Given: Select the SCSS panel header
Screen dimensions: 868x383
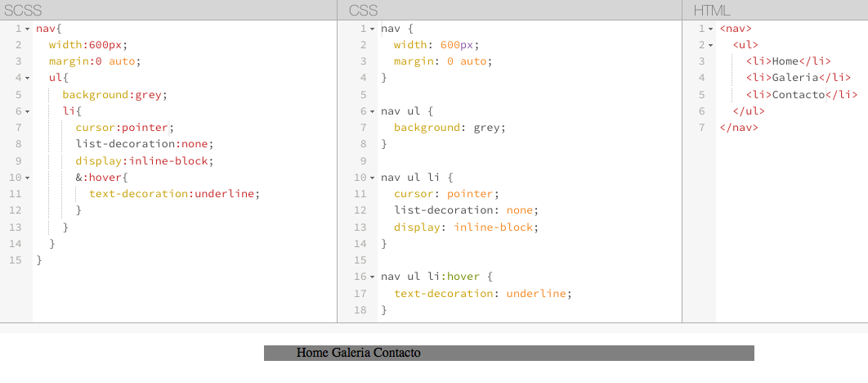Looking at the screenshot, I should pyautogui.click(x=168, y=10).
